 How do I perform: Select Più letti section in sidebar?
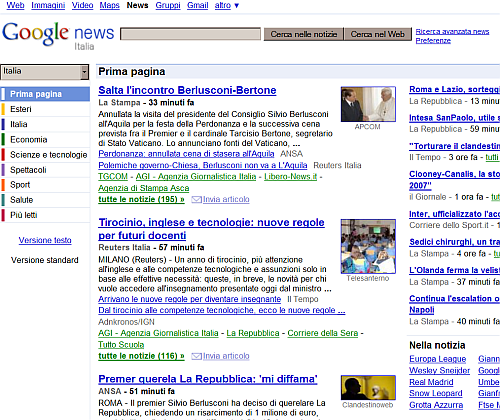tap(45, 215)
